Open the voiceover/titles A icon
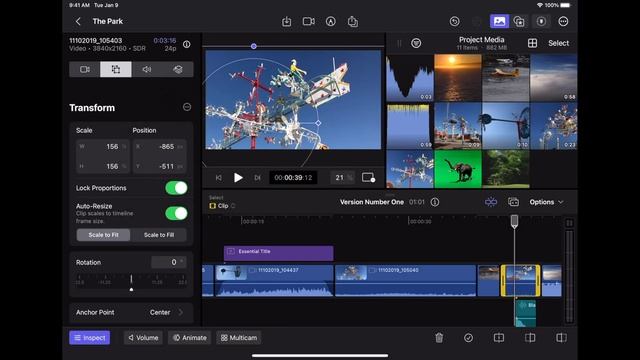The width and height of the screenshot is (640, 360). (x=331, y=21)
